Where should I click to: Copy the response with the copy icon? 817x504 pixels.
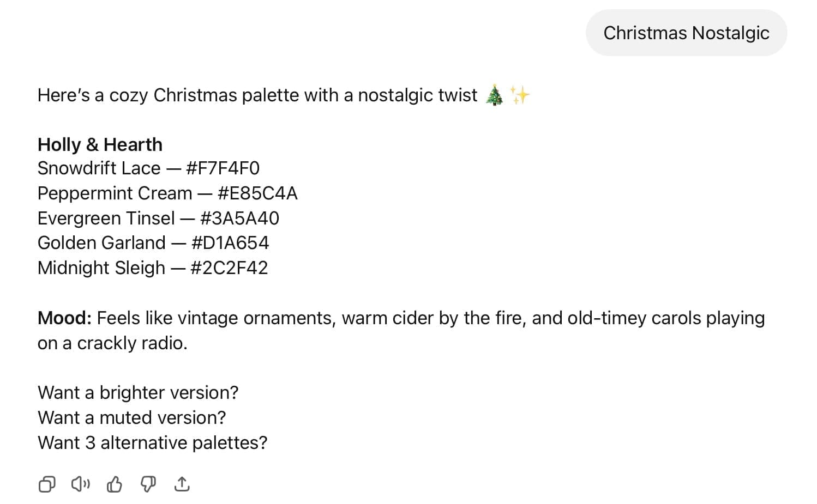(x=47, y=484)
